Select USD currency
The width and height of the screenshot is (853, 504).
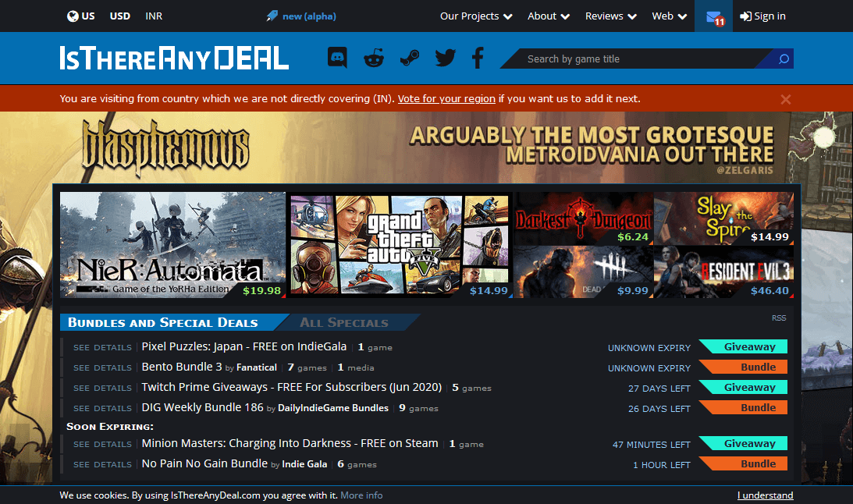pyautogui.click(x=119, y=16)
